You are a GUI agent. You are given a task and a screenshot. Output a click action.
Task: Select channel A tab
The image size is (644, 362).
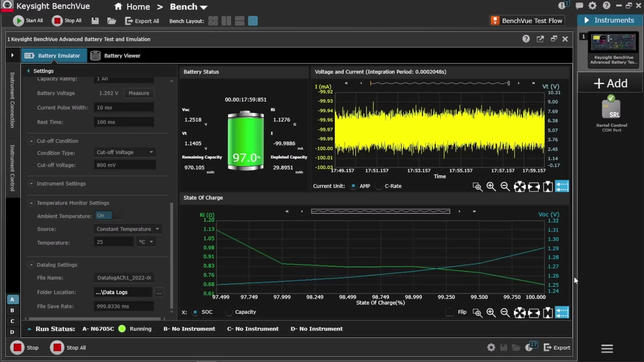pos(12,299)
